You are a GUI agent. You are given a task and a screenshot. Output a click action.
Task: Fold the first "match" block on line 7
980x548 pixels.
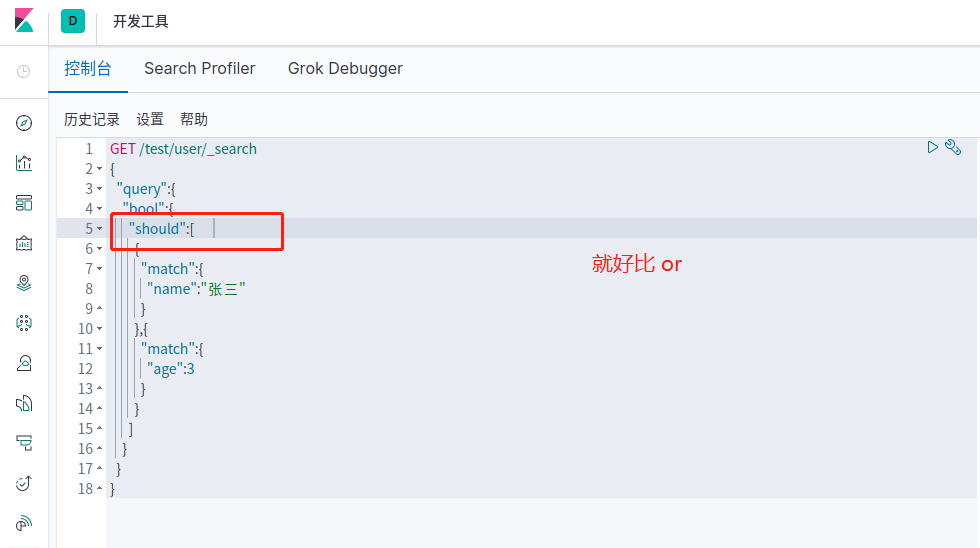click(x=99, y=269)
